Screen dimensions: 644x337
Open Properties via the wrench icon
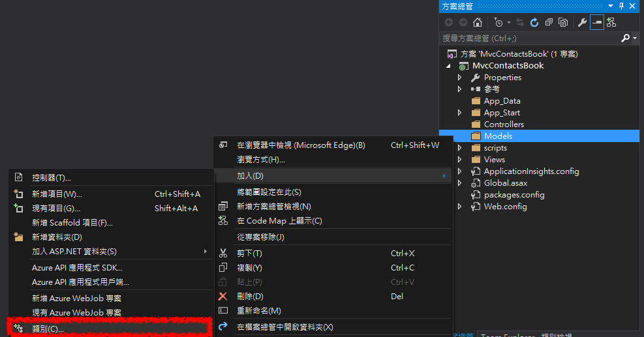pos(582,23)
